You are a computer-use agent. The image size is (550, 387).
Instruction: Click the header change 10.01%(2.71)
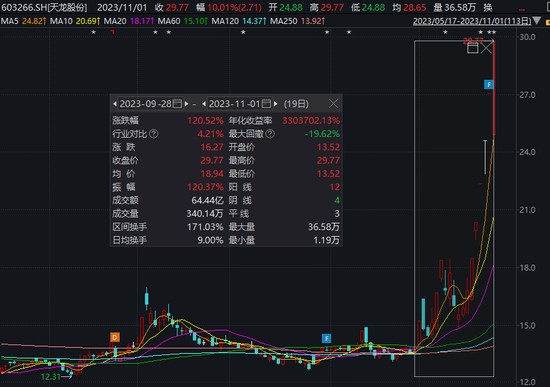[x=234, y=7]
